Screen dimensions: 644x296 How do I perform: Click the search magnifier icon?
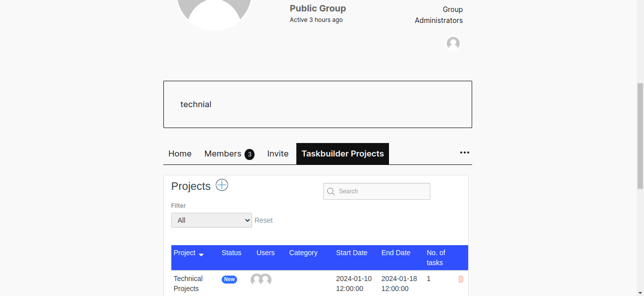click(331, 191)
